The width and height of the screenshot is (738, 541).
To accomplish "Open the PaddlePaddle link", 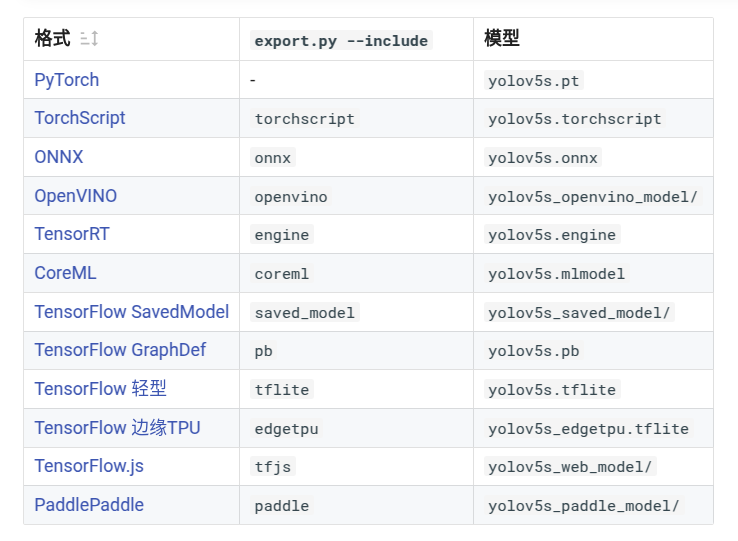I will (x=89, y=505).
